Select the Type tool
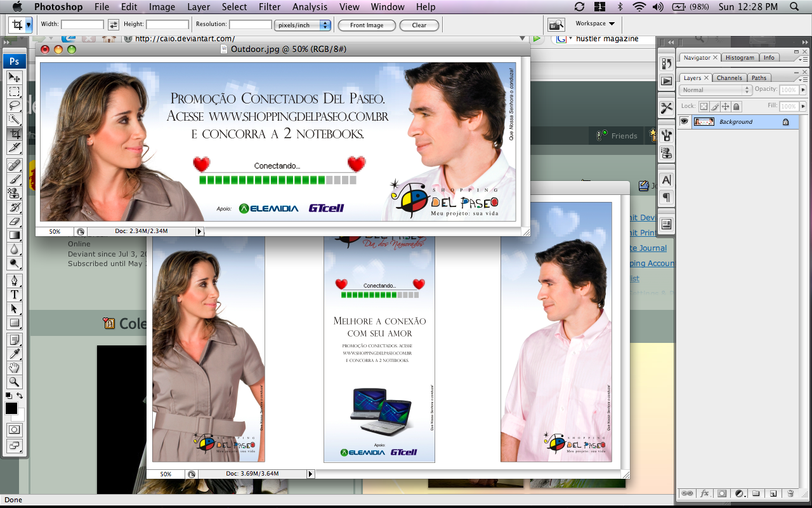The height and width of the screenshot is (508, 812). point(14,295)
